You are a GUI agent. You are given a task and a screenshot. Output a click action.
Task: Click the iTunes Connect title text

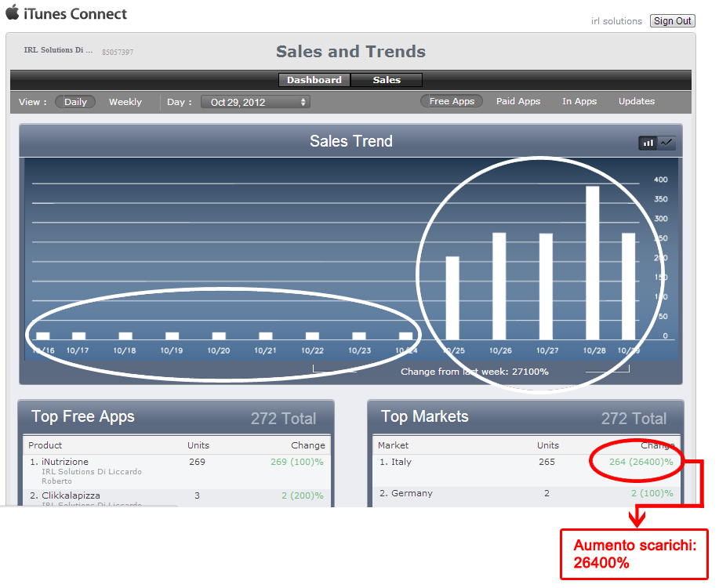pos(75,14)
